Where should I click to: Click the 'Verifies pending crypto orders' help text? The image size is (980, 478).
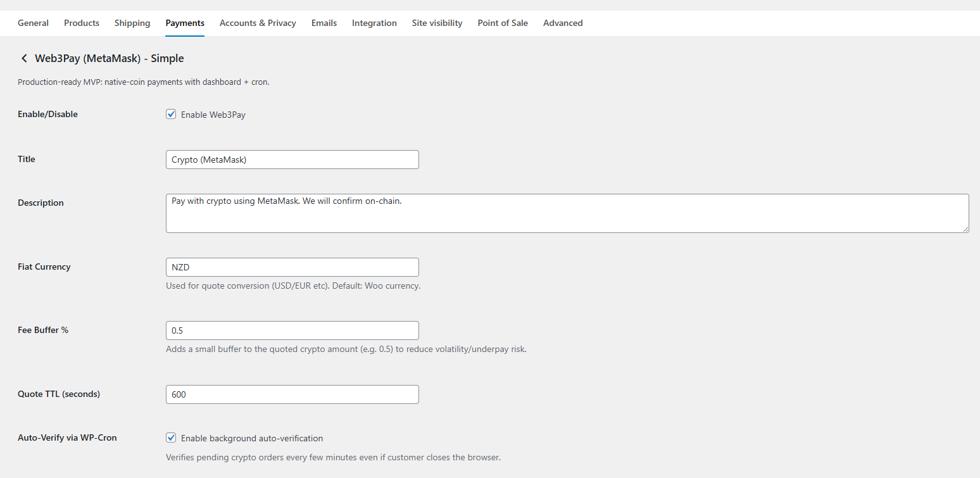333,457
